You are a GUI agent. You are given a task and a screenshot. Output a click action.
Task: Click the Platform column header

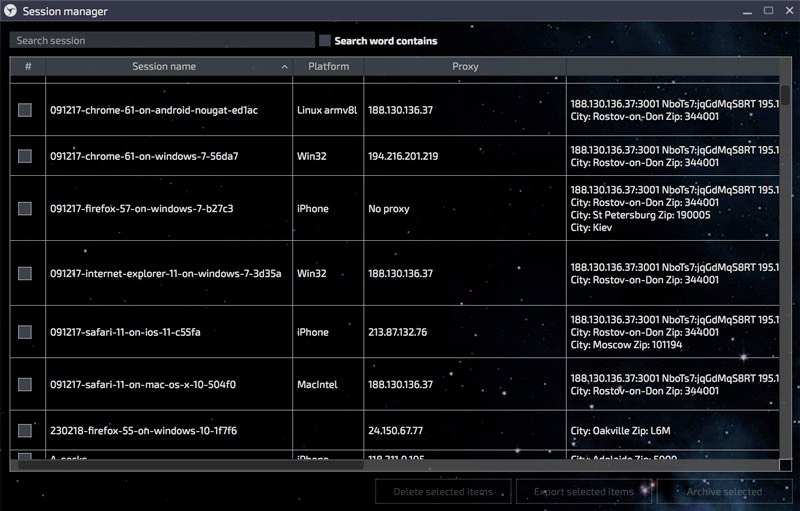329,66
